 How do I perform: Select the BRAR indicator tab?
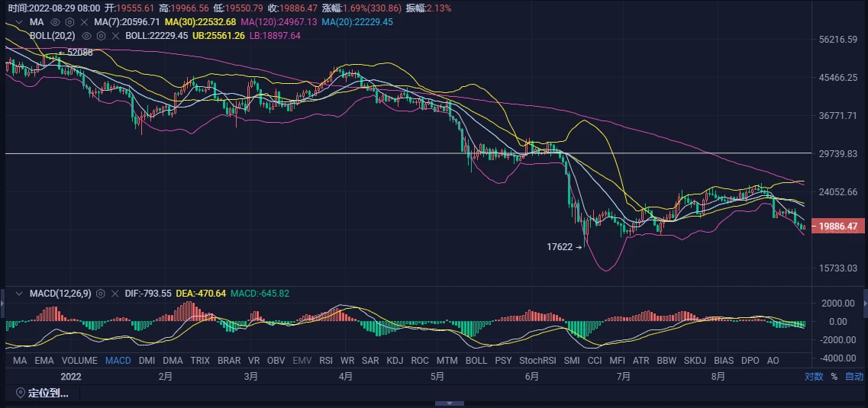229,361
